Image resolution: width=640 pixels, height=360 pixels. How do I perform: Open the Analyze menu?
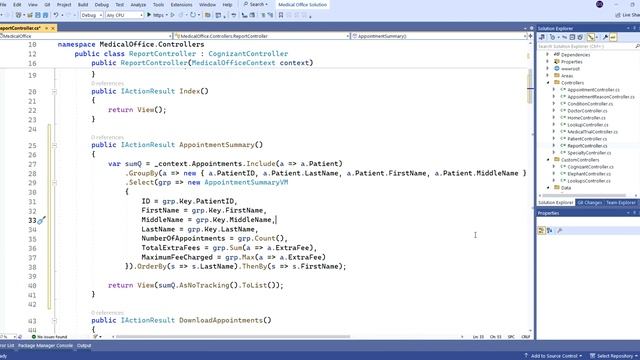click(138, 4)
